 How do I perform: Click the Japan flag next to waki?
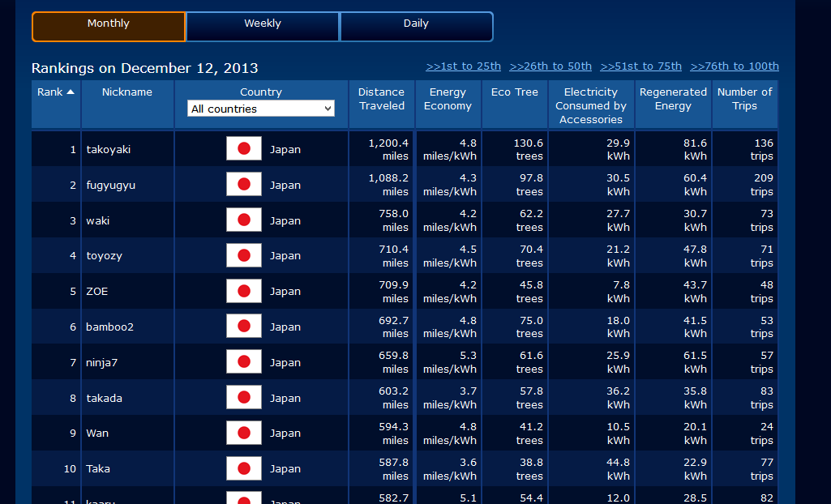point(243,220)
